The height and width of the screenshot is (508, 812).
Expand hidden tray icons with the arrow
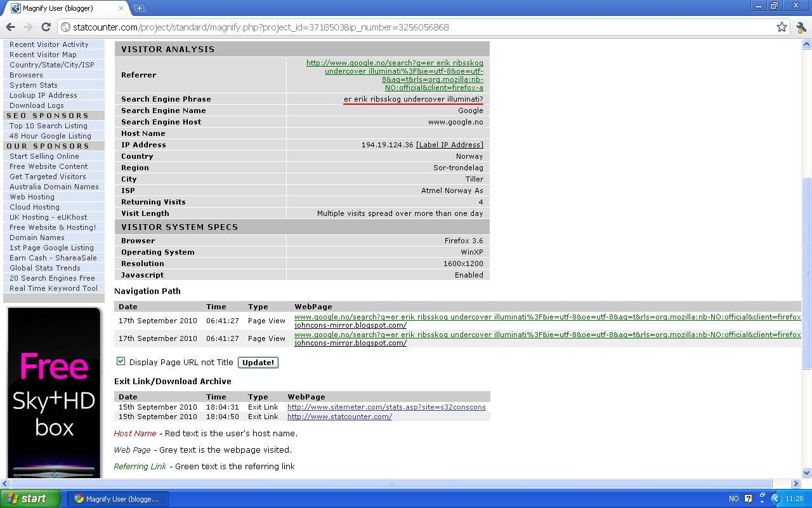775,499
